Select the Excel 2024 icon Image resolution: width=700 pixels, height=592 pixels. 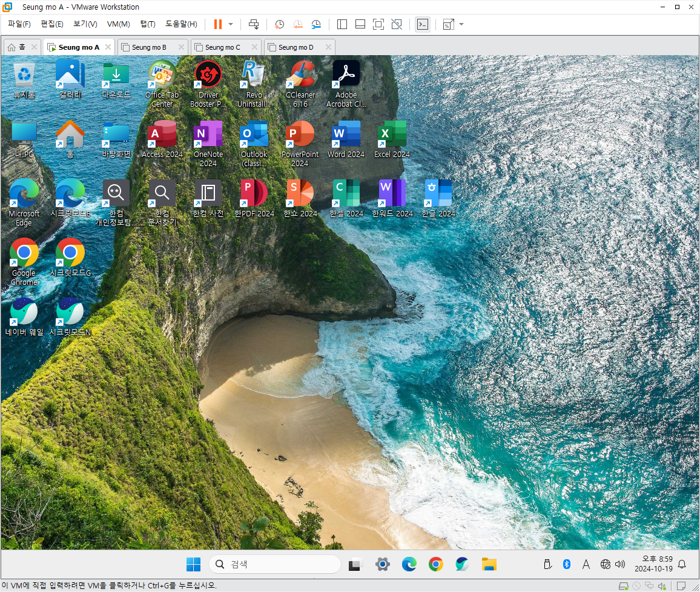[x=392, y=140]
